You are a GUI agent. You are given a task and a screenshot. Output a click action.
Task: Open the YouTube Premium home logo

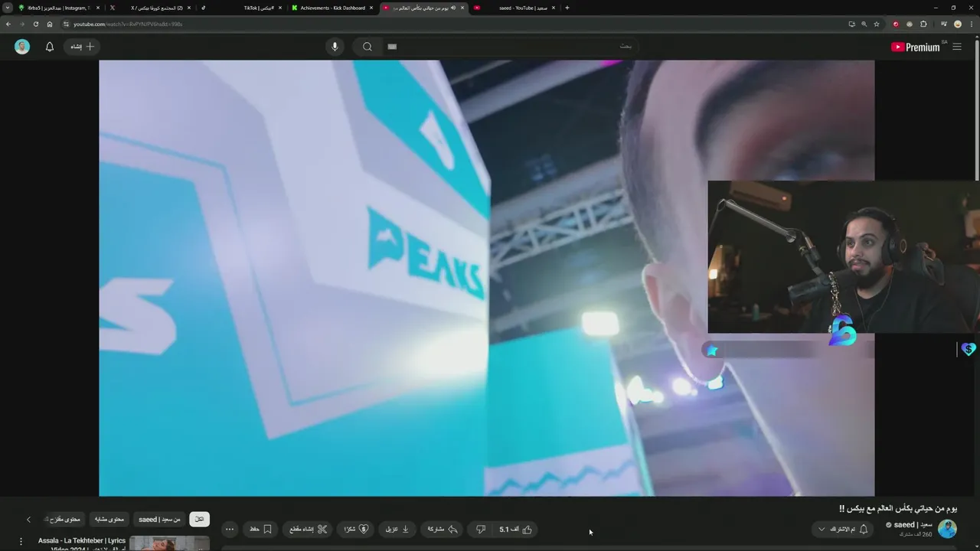point(916,47)
